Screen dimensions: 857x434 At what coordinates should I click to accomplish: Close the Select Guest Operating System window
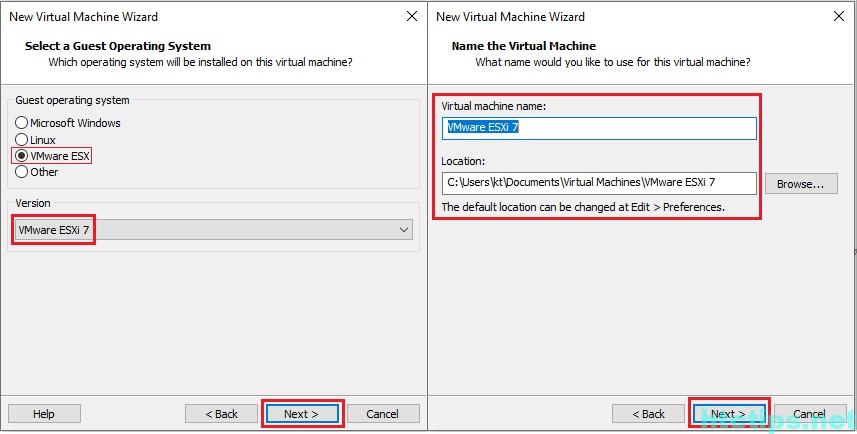[x=412, y=16]
